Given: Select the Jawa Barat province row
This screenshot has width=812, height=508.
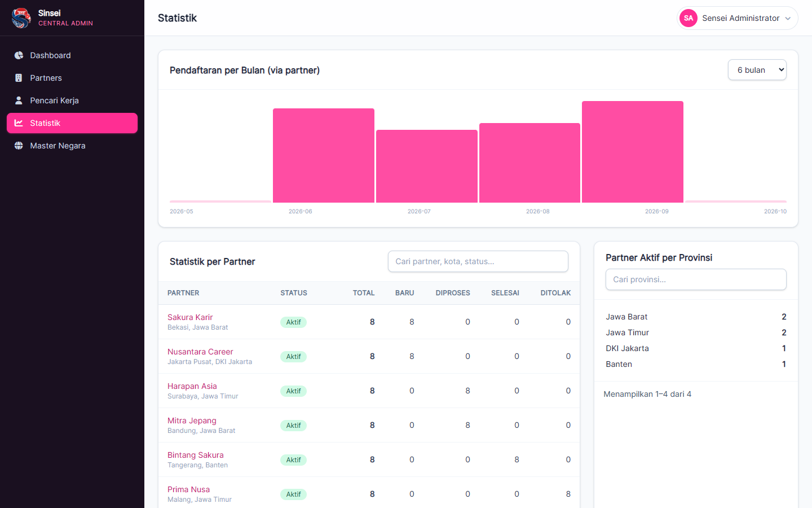Looking at the screenshot, I should tap(696, 317).
